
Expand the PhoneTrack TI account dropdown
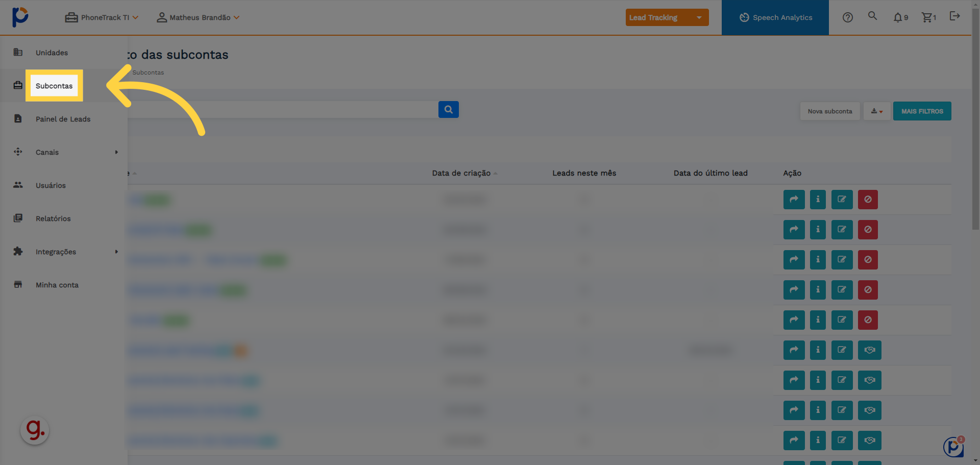[102, 17]
